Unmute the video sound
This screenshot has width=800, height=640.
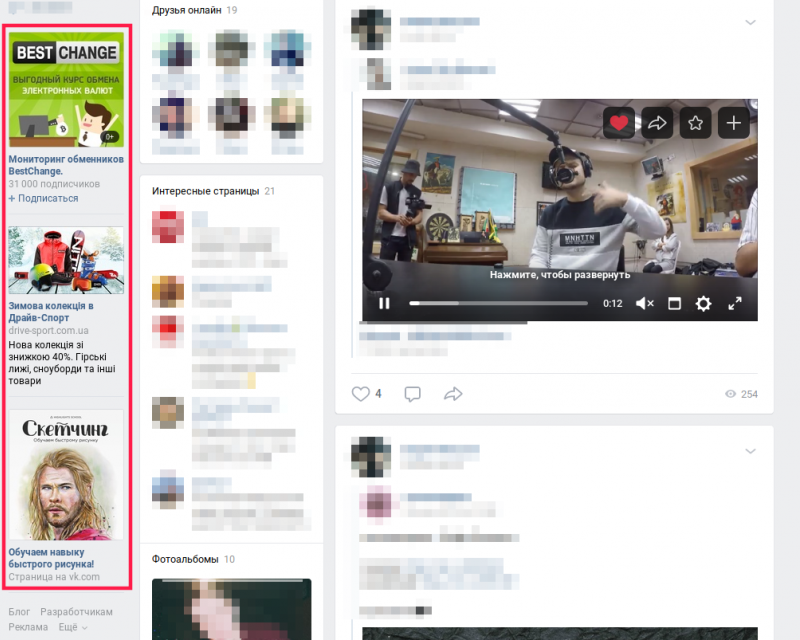coord(644,304)
